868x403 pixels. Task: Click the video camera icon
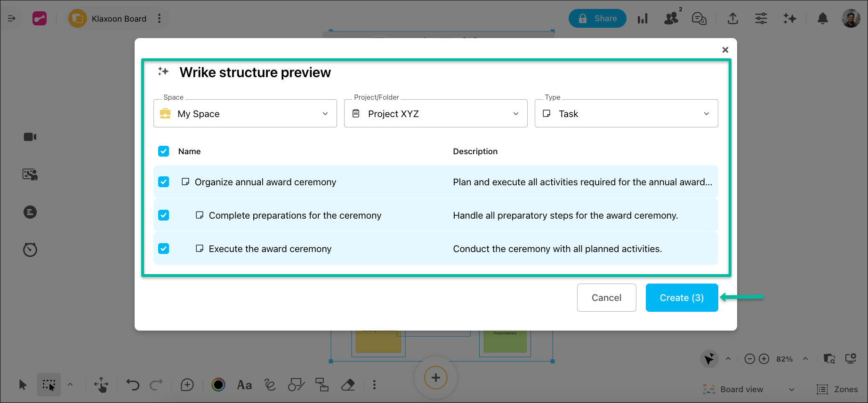30,137
